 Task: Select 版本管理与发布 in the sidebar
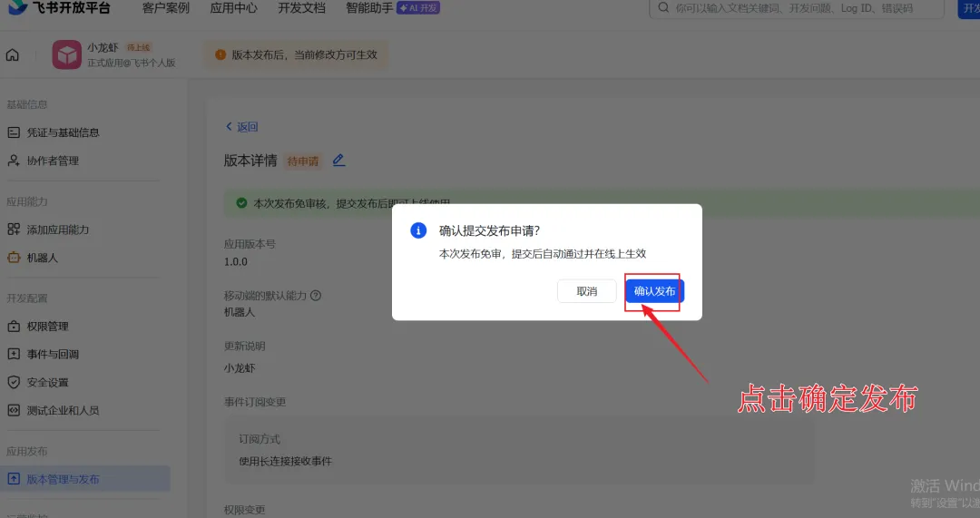[x=85, y=479]
